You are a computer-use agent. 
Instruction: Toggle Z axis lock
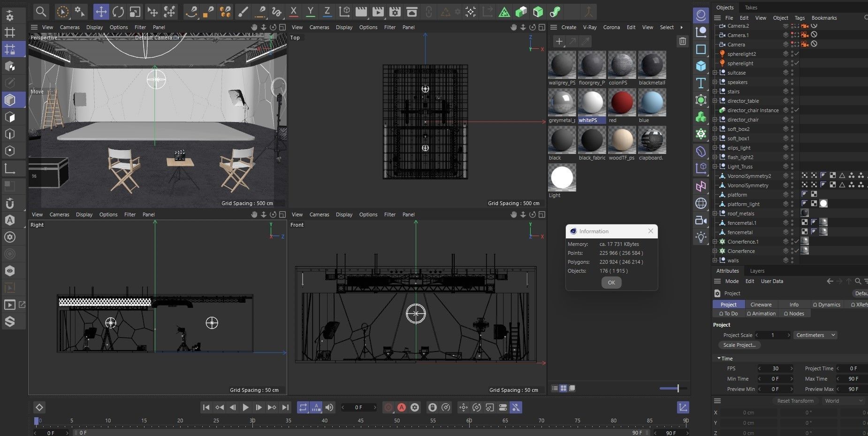327,11
